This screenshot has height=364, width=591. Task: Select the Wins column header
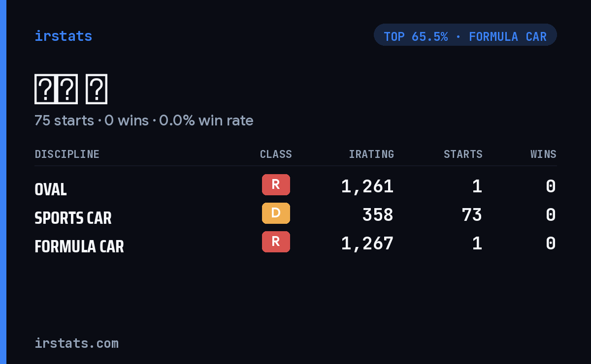[543, 154]
